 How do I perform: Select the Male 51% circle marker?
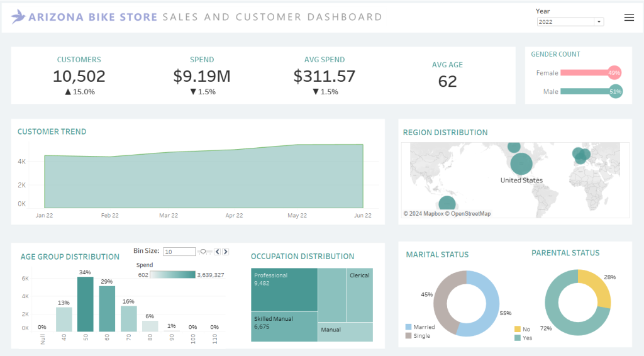click(615, 92)
